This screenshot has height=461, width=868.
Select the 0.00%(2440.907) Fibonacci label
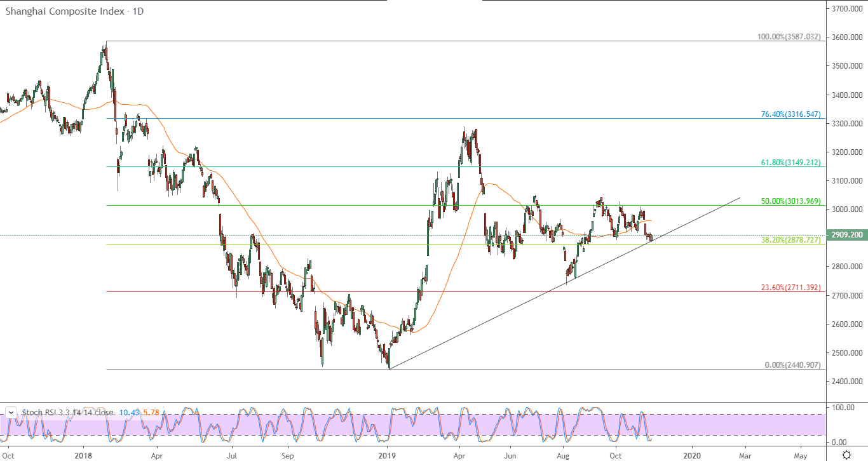(792, 365)
